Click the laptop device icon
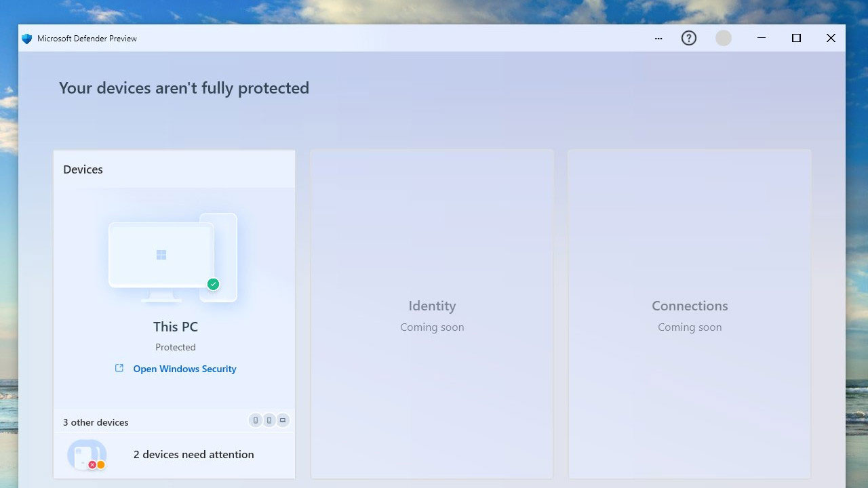 pyautogui.click(x=282, y=420)
